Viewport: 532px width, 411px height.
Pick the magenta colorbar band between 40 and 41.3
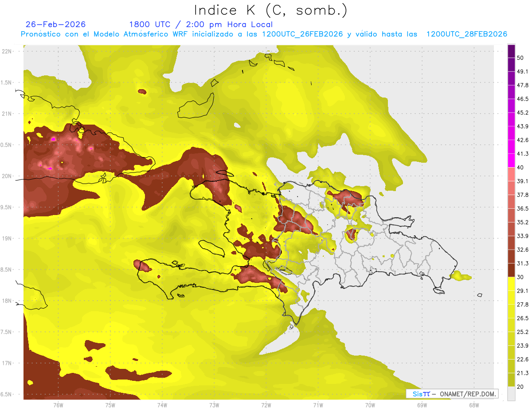pyautogui.click(x=511, y=161)
